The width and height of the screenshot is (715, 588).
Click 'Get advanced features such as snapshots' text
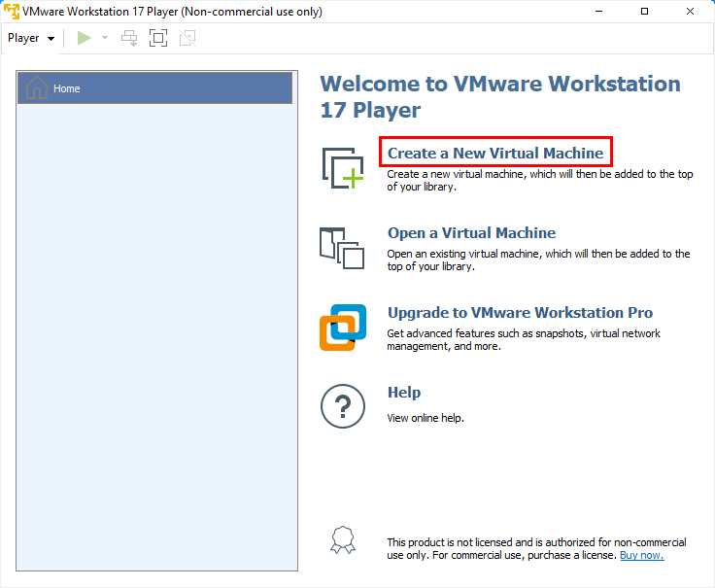(x=524, y=340)
